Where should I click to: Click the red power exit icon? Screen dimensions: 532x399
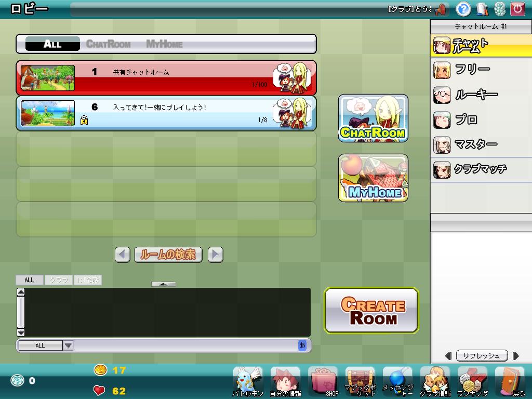point(517,9)
